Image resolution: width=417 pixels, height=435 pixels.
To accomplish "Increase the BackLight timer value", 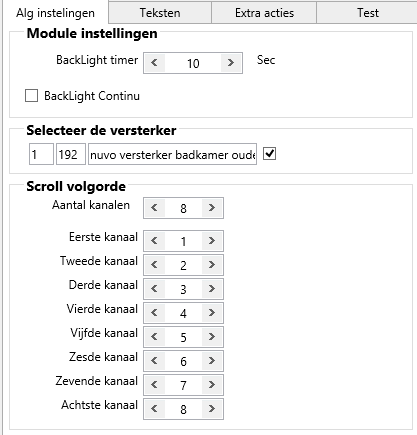I will pos(231,63).
